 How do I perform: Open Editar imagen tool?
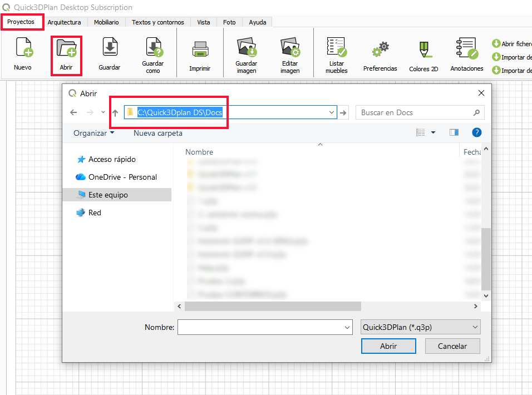(x=290, y=47)
